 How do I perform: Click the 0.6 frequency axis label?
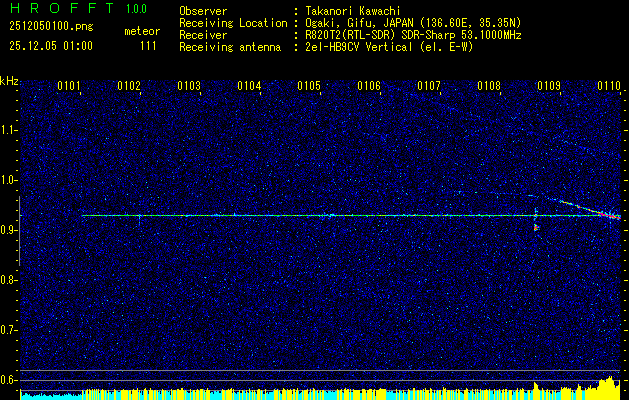tap(9, 379)
